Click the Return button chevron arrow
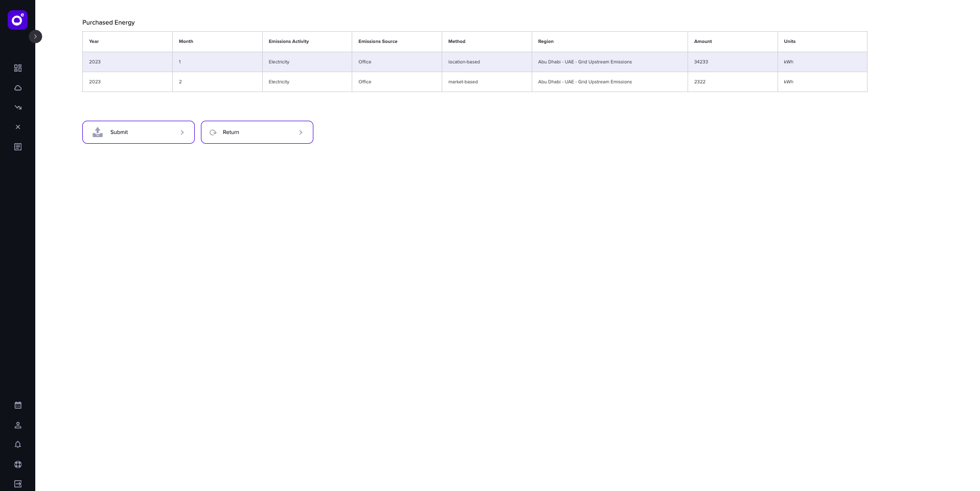The width and height of the screenshot is (980, 491). point(301,132)
